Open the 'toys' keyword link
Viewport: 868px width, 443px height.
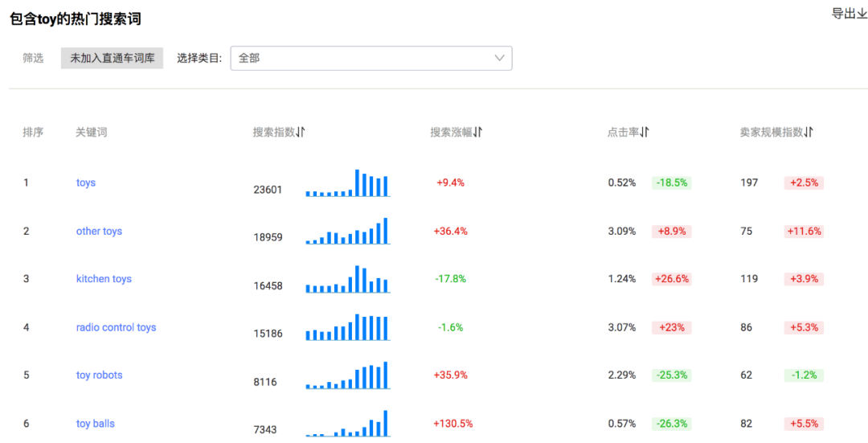pos(86,183)
